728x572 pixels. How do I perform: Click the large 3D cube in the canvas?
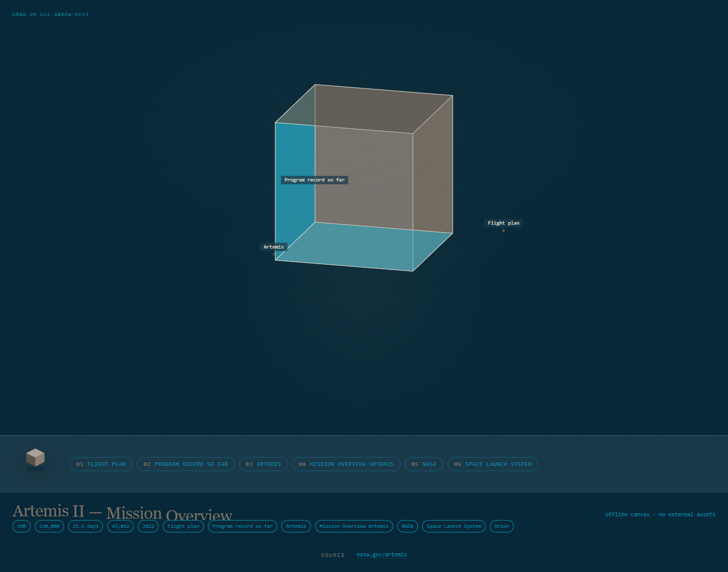[364, 178]
